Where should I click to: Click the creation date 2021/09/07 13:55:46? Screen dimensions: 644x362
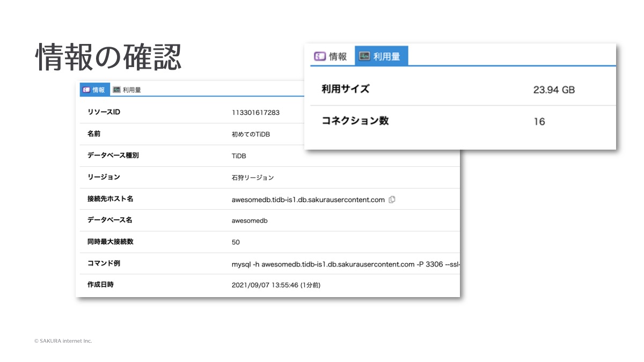[276, 285]
